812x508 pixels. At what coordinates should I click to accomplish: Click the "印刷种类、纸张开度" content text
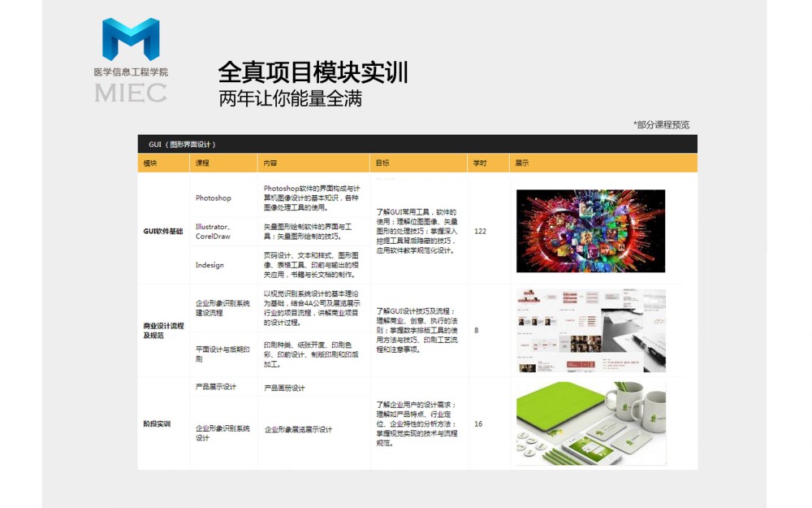coord(311,354)
